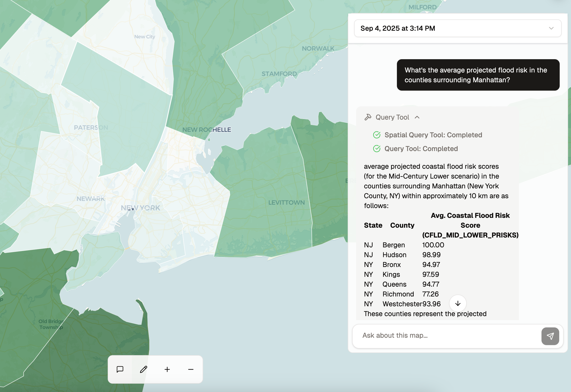Click the Paterson county region on the map
This screenshot has height=392, width=571.
coord(91,127)
